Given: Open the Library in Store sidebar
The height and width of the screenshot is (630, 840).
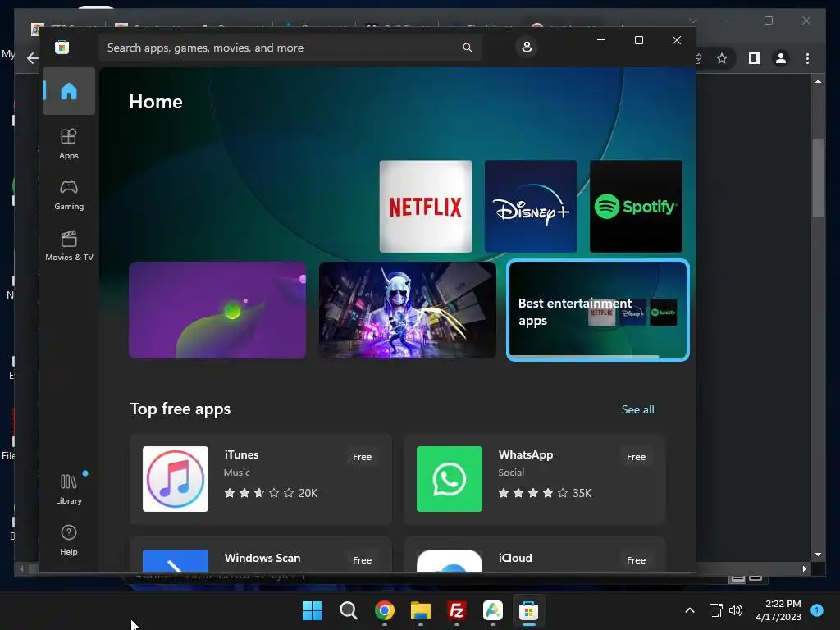Looking at the screenshot, I should 69,489.
